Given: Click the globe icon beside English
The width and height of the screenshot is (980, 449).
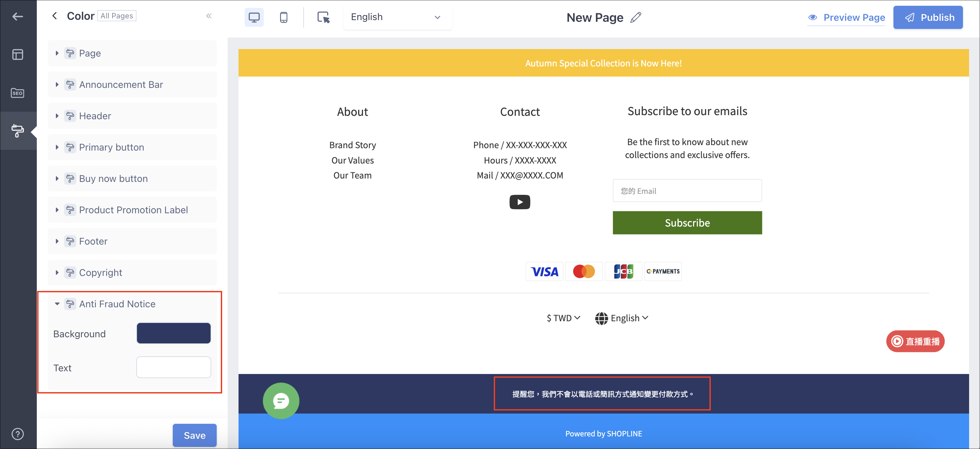Looking at the screenshot, I should 601,318.
